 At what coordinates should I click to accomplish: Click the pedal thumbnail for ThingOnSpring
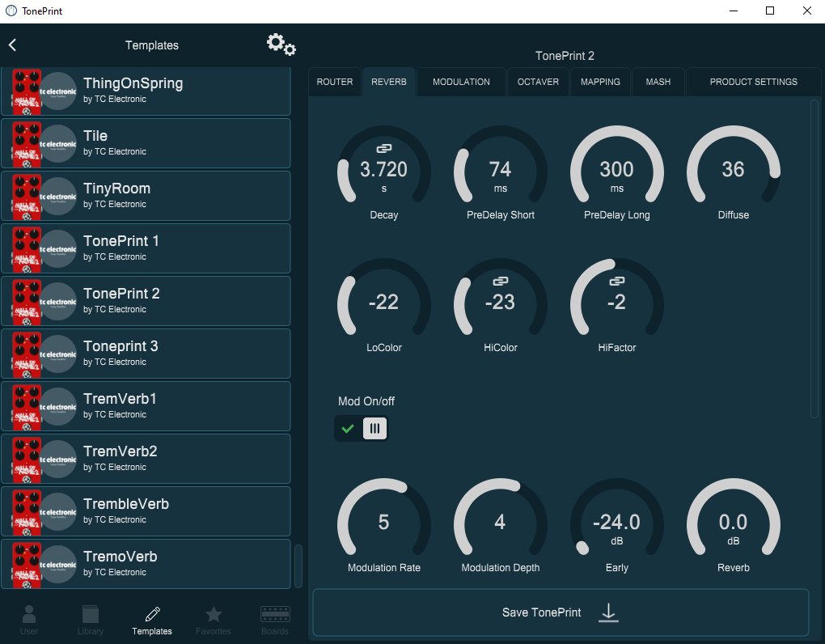coord(27,91)
